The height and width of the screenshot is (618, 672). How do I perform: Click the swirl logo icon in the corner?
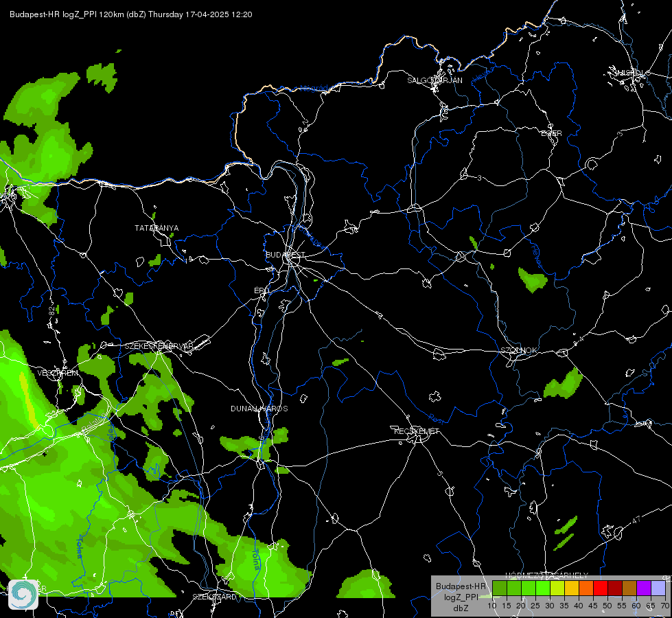(x=23, y=594)
